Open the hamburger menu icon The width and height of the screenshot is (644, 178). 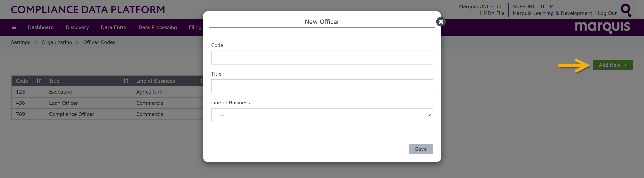pyautogui.click(x=14, y=27)
